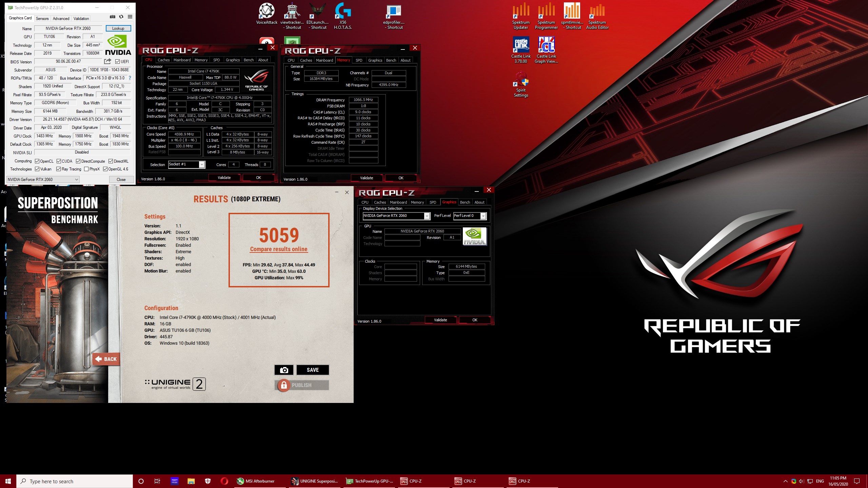Screen dimensions: 868x488
Task: Open Castle Link Graph Viewer icon
Action: 546,50
